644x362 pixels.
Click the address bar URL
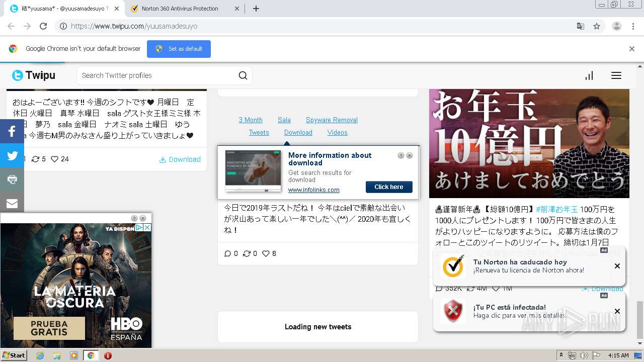coord(134,26)
